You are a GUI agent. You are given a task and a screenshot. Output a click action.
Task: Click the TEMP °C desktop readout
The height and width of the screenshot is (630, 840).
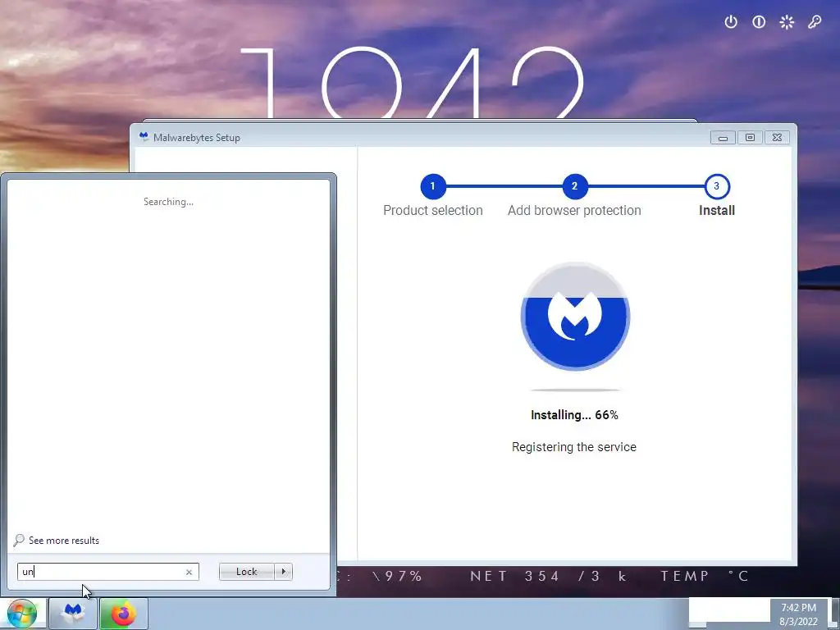pyautogui.click(x=704, y=576)
